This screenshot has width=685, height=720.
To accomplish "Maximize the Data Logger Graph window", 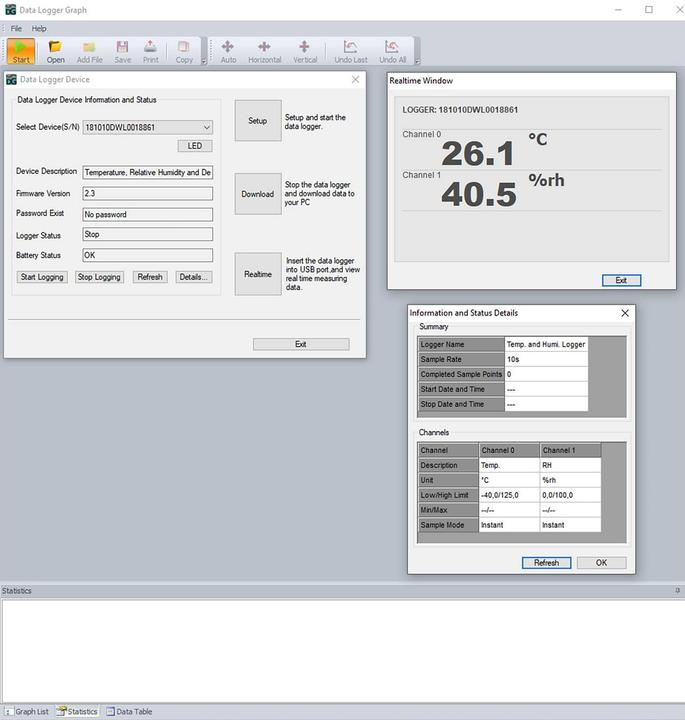I will tap(649, 10).
